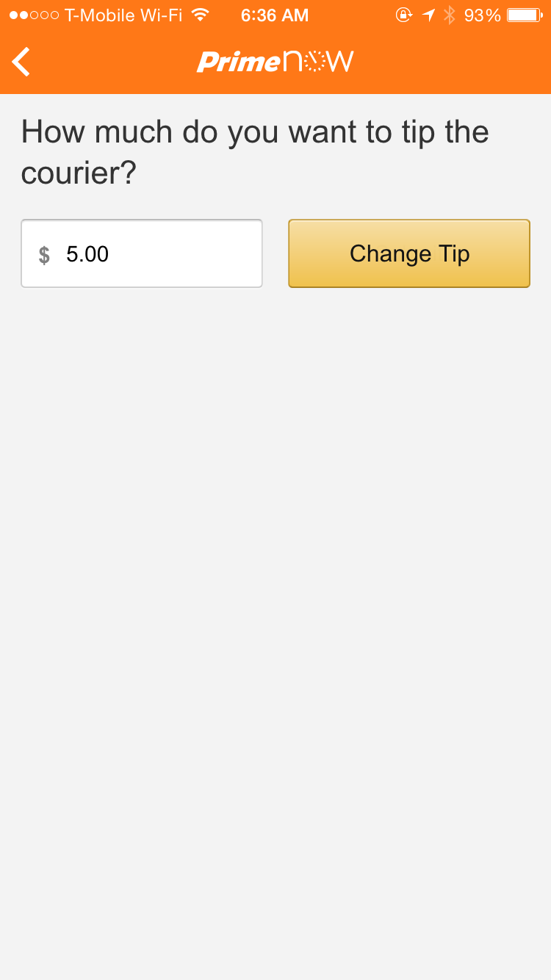Tap the 5.00 tip value

click(87, 254)
